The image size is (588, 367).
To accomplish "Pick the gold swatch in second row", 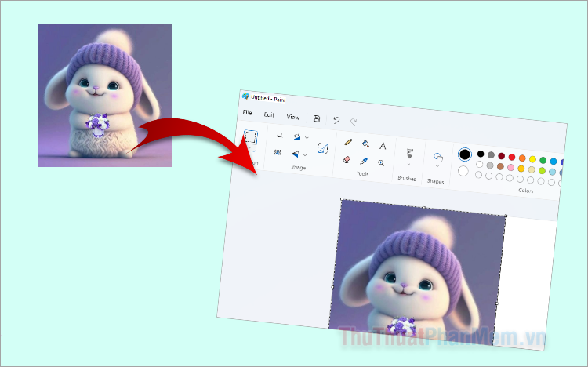I will pos(521,169).
